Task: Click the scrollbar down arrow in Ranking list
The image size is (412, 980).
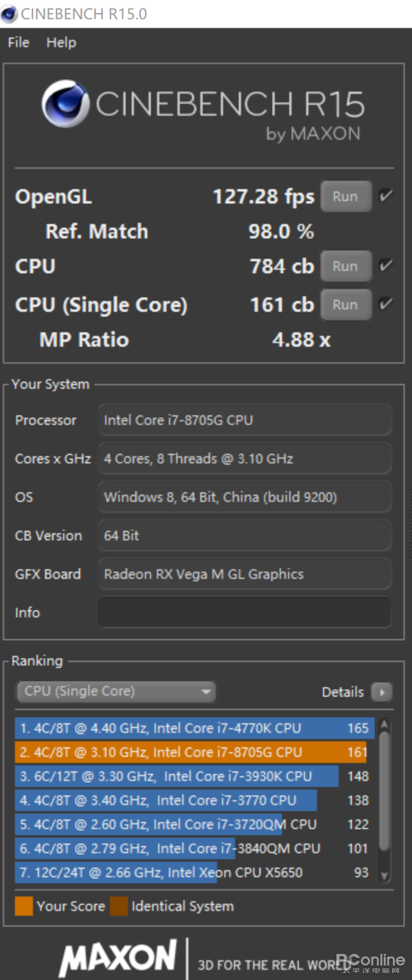Action: click(385, 875)
